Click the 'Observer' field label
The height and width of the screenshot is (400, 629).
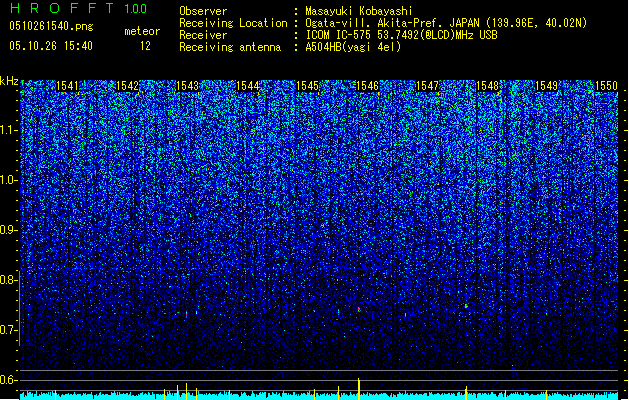(203, 11)
